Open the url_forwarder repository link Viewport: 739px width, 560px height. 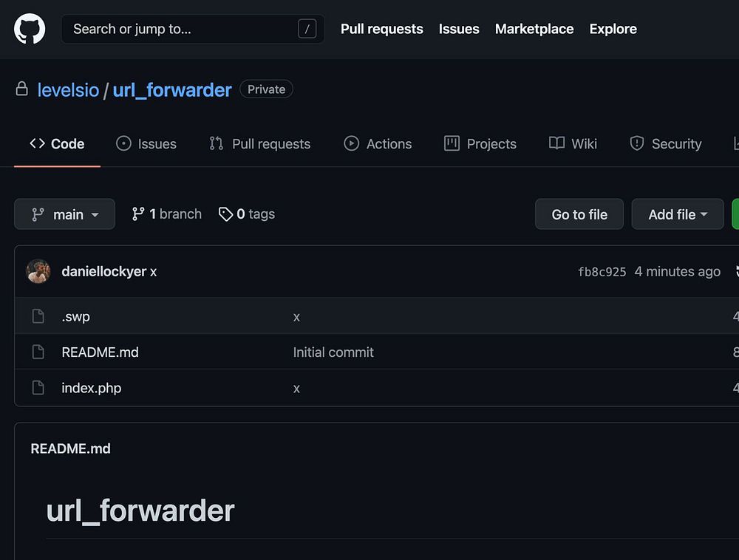(x=172, y=90)
